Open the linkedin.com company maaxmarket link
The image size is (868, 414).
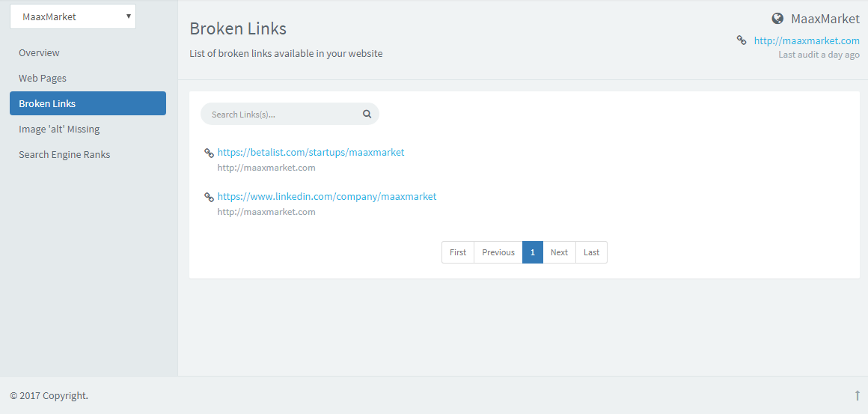(x=326, y=196)
